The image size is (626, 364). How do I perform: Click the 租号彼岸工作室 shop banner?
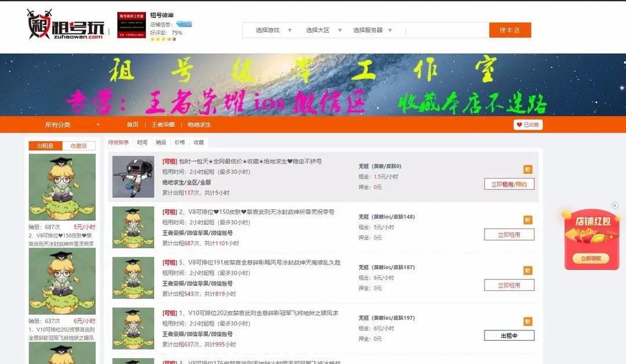pyautogui.click(x=313, y=85)
